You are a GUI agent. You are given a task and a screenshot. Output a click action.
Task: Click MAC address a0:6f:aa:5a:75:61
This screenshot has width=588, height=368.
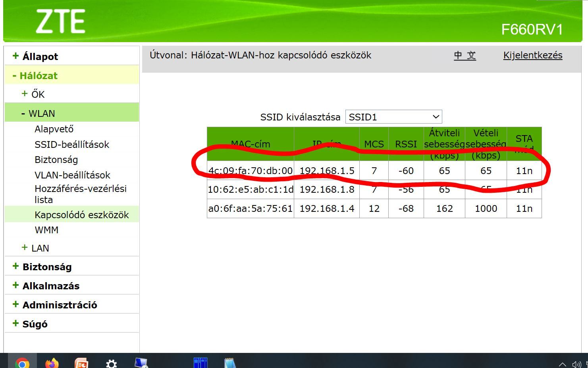click(251, 209)
